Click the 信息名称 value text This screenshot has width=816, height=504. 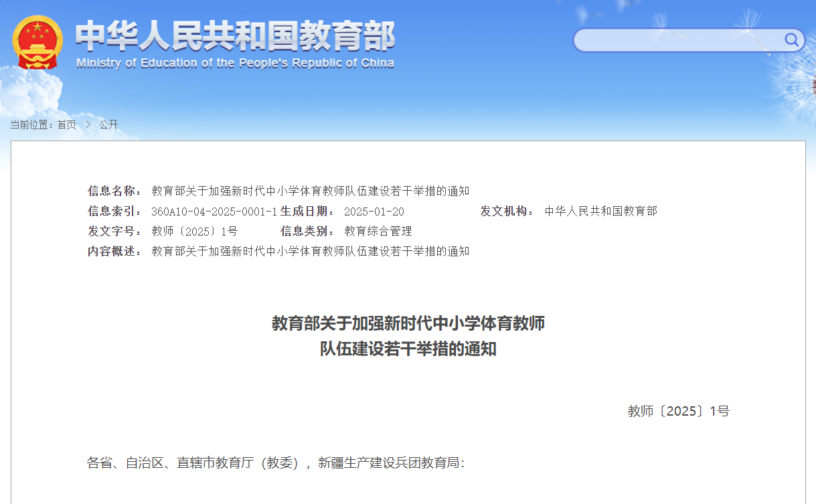click(x=310, y=191)
